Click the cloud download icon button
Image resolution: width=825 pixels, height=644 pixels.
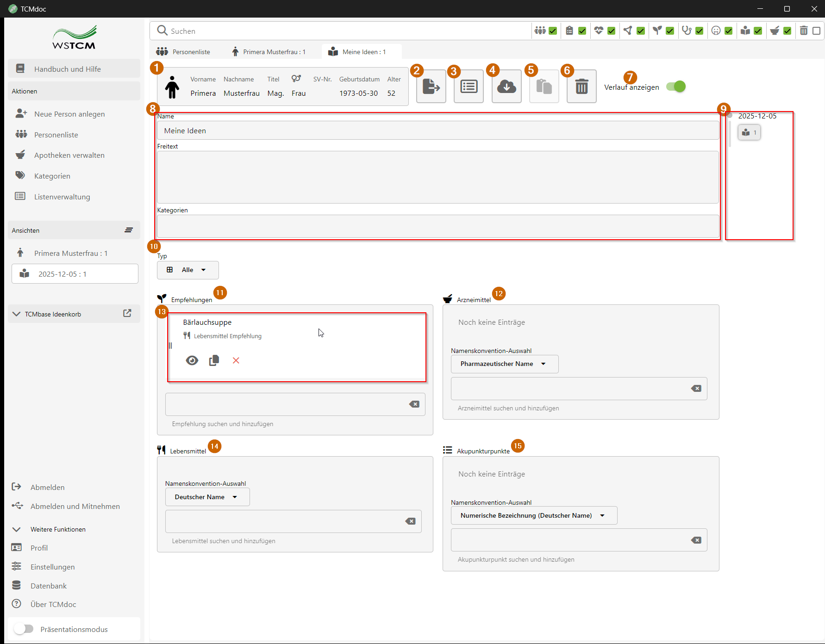point(506,87)
